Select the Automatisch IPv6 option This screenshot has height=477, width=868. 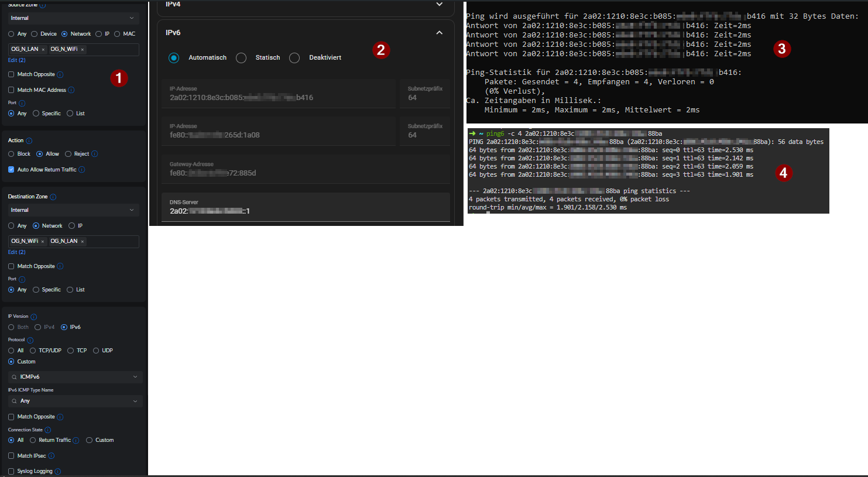point(174,58)
